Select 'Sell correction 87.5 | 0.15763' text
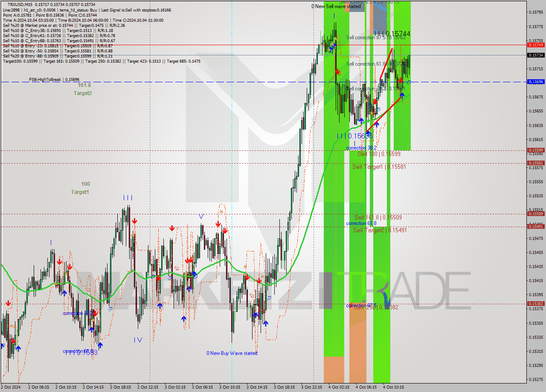 376,37
